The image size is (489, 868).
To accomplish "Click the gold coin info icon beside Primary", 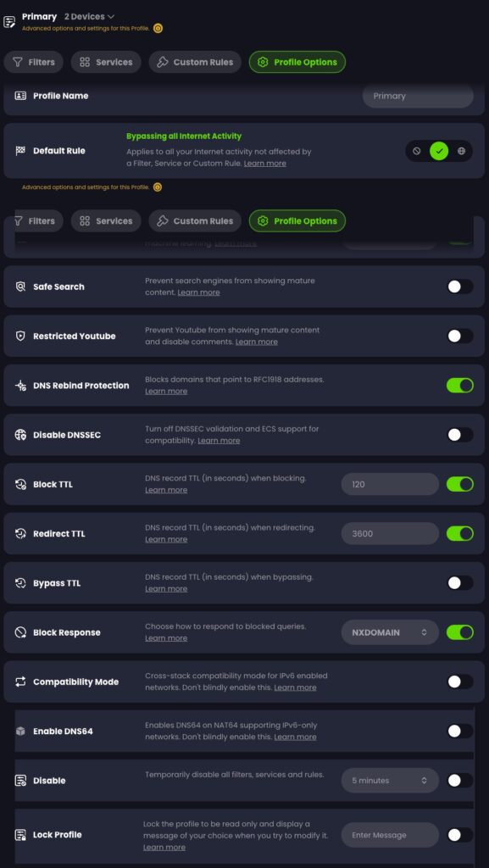I will (x=158, y=28).
